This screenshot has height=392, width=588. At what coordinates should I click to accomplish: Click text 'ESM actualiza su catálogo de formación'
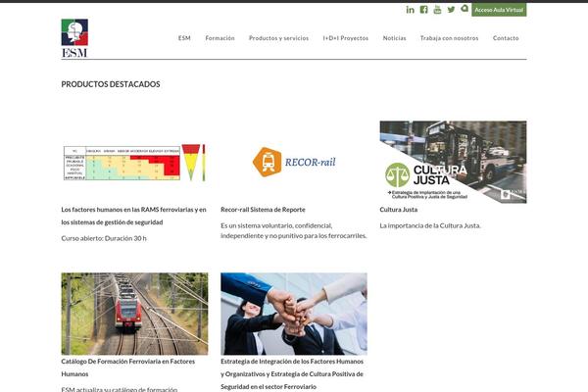pos(120,389)
